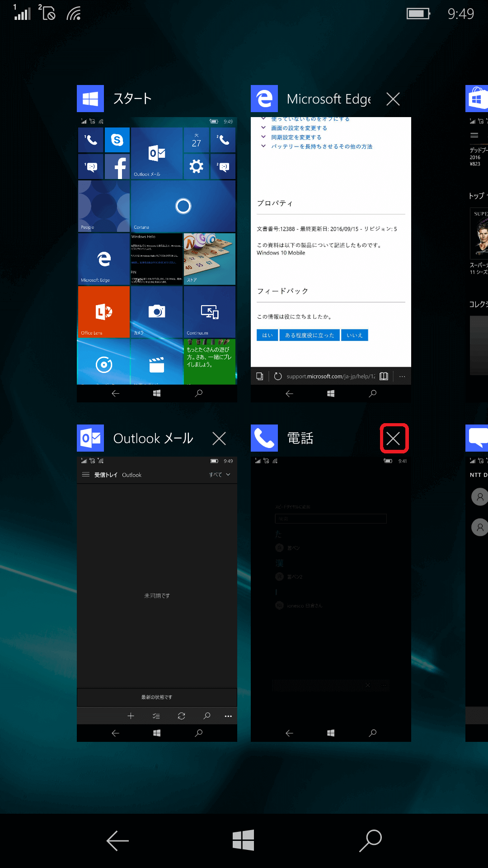Close the 電話 app card

pos(394,438)
